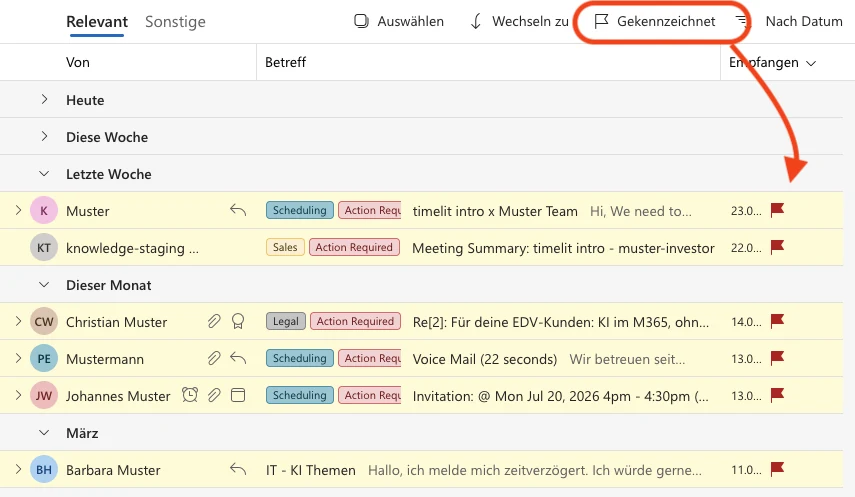Viewport: 855px width, 497px height.
Task: Expand the Heute group
Action: point(44,99)
